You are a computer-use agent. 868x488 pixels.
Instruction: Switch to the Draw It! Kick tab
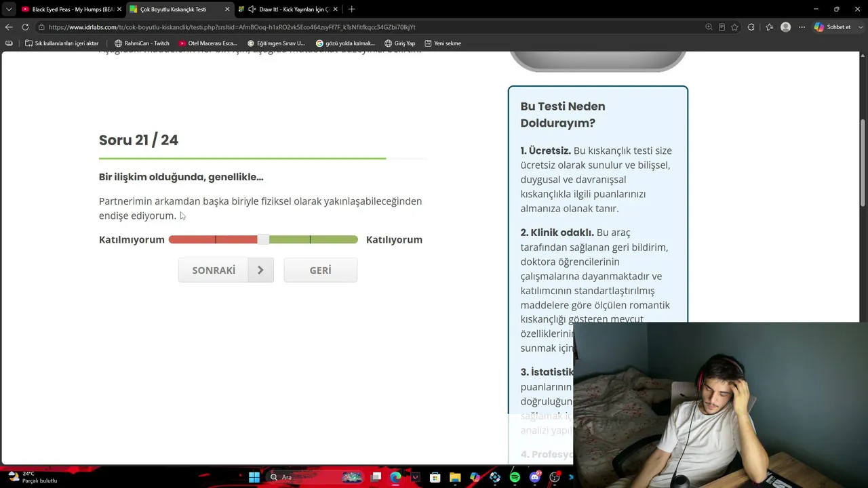tap(288, 9)
